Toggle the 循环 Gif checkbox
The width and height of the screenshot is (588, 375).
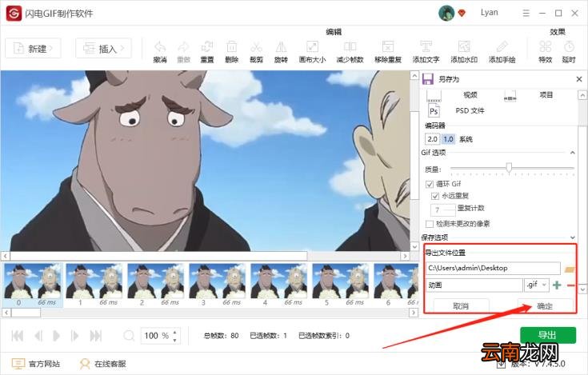tap(430, 184)
